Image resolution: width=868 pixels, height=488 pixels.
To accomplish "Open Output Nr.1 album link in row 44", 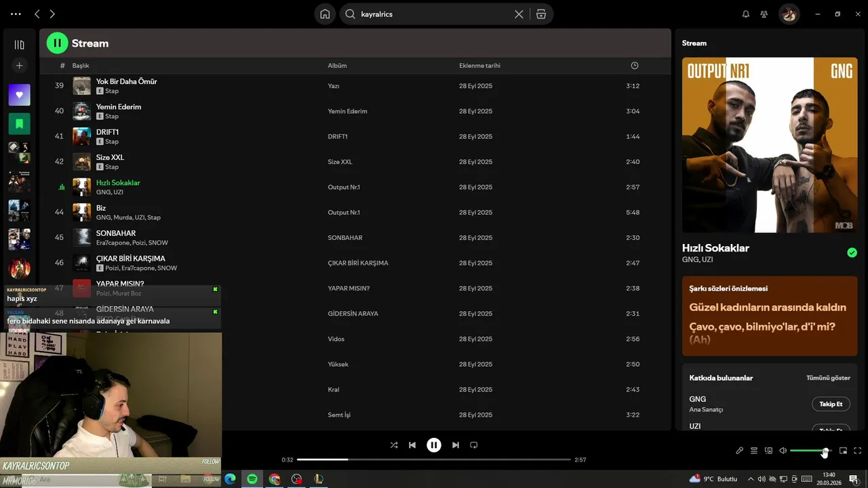I will click(x=344, y=212).
